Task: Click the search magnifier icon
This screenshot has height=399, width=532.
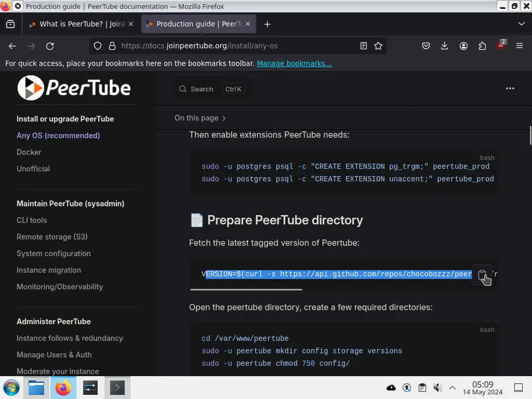Action: pyautogui.click(x=183, y=89)
